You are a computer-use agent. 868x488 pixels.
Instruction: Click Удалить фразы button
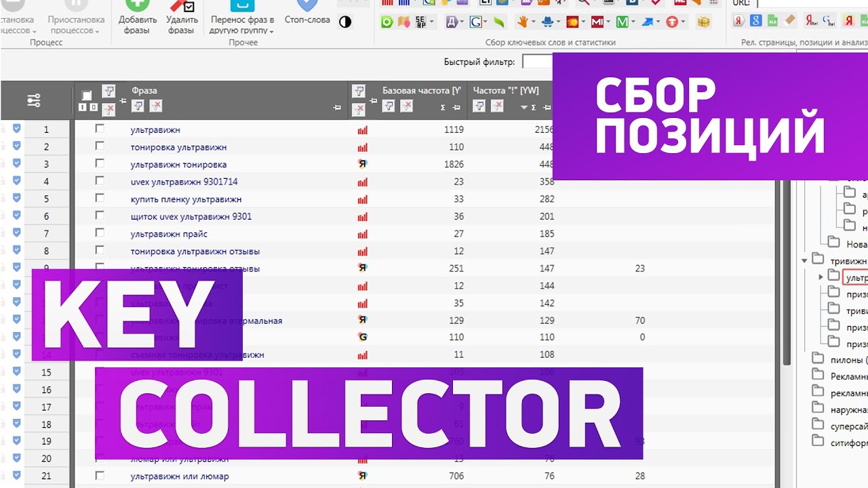[x=181, y=17]
